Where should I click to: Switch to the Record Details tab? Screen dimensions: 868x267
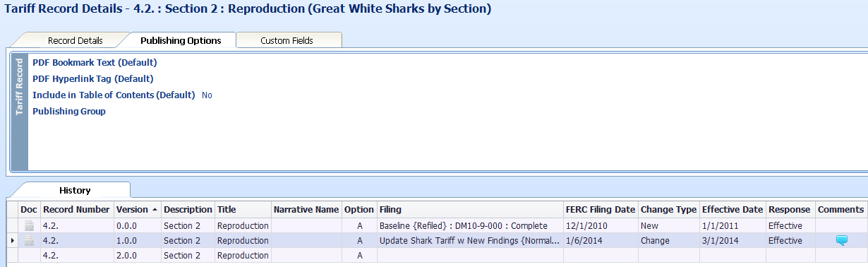pyautogui.click(x=76, y=40)
